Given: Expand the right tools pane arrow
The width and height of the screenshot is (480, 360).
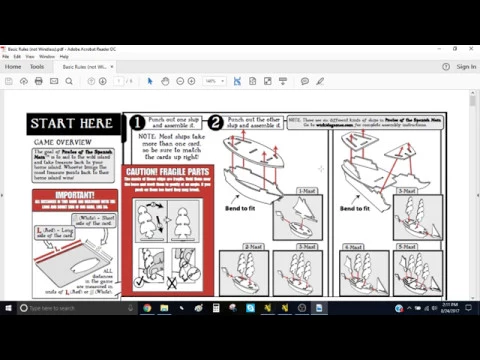Looking at the screenshot, I should 478,195.
